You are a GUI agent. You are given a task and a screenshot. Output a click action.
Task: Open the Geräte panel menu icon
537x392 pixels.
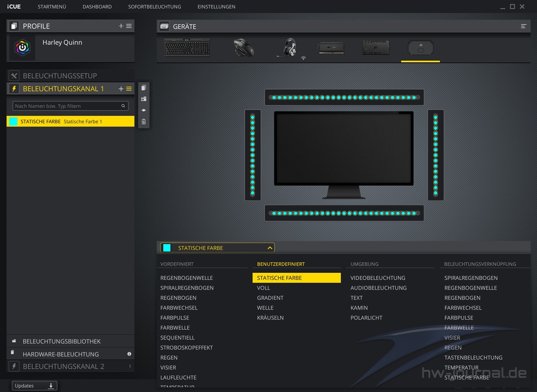pyautogui.click(x=524, y=26)
